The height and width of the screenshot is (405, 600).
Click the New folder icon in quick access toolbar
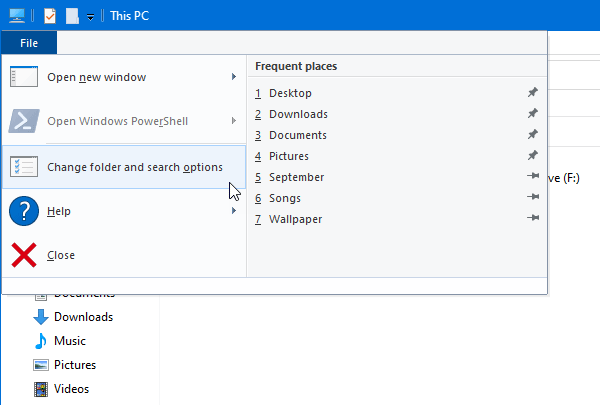point(72,16)
